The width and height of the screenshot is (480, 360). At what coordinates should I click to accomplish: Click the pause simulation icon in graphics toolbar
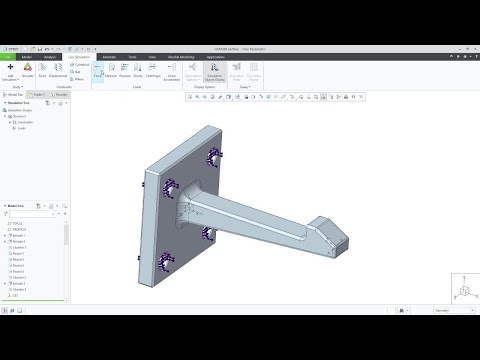click(x=353, y=97)
